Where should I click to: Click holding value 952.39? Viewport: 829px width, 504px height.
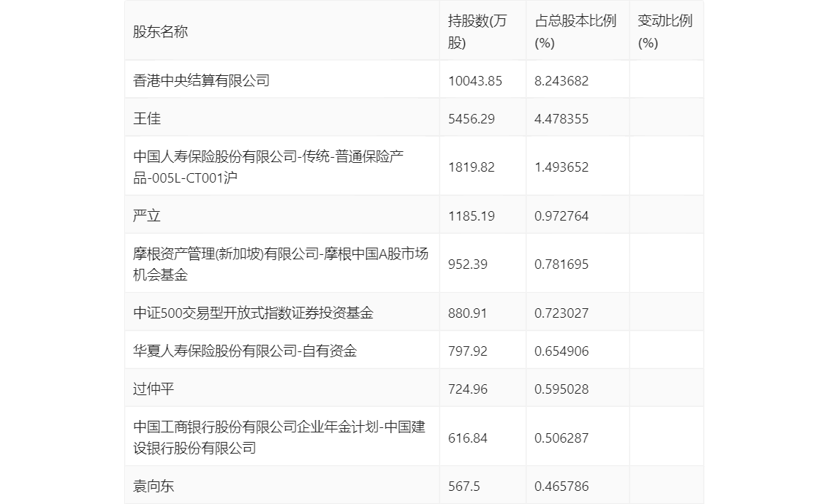pyautogui.click(x=467, y=264)
